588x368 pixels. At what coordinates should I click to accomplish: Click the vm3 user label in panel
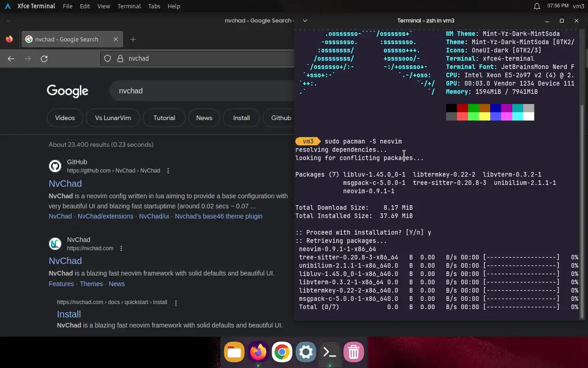[578, 6]
